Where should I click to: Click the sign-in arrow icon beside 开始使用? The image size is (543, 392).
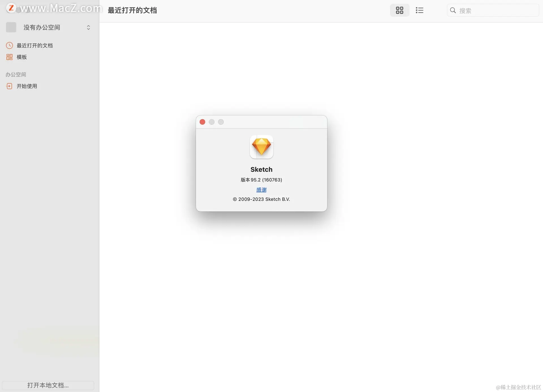pyautogui.click(x=9, y=86)
